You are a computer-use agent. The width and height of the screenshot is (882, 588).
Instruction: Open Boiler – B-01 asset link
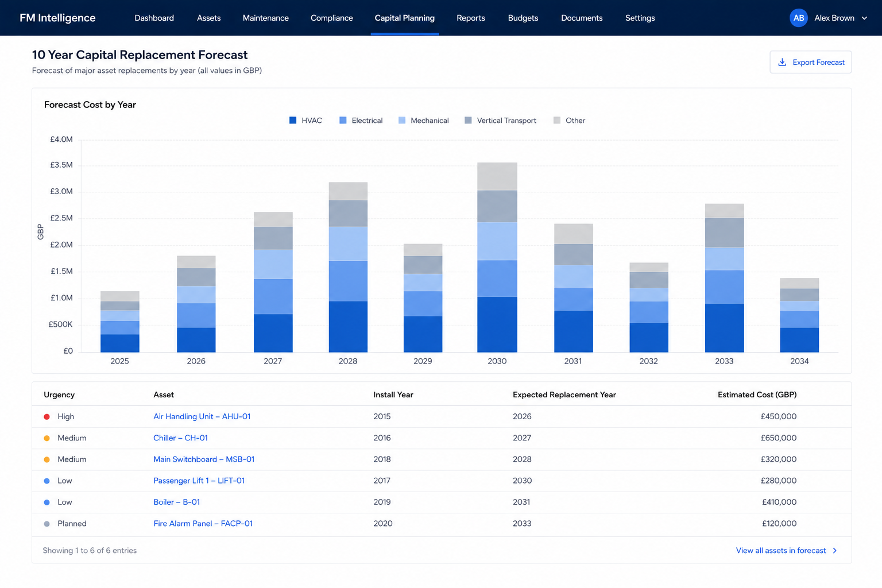[176, 502]
